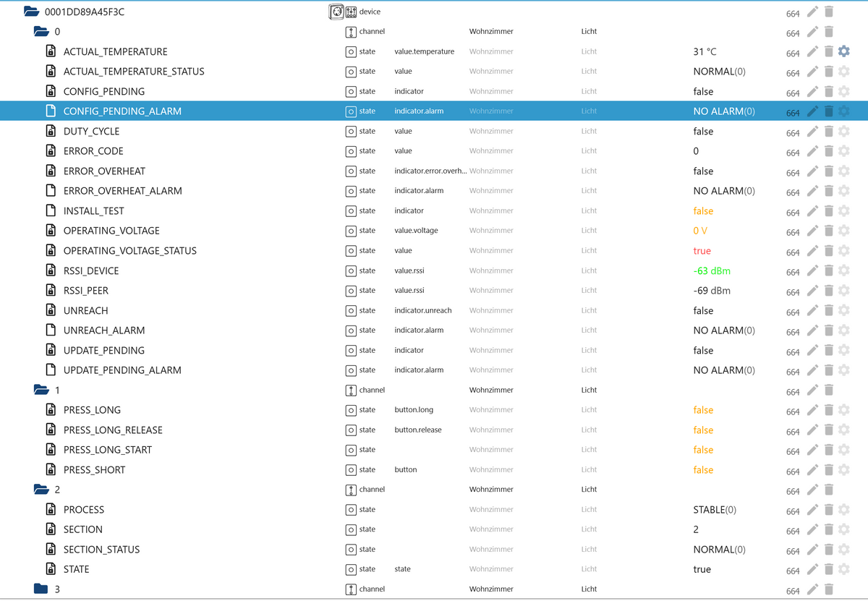Edit the STATE object in channel 2

[x=813, y=569]
